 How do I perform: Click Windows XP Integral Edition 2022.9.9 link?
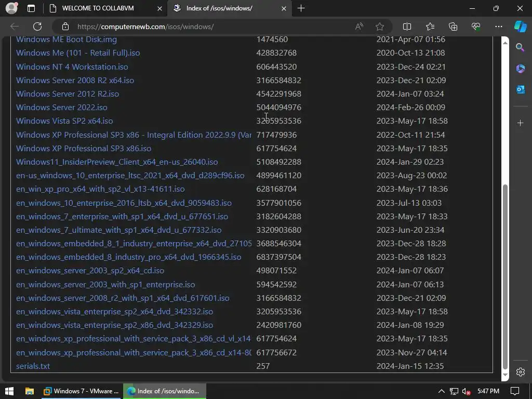point(134,135)
